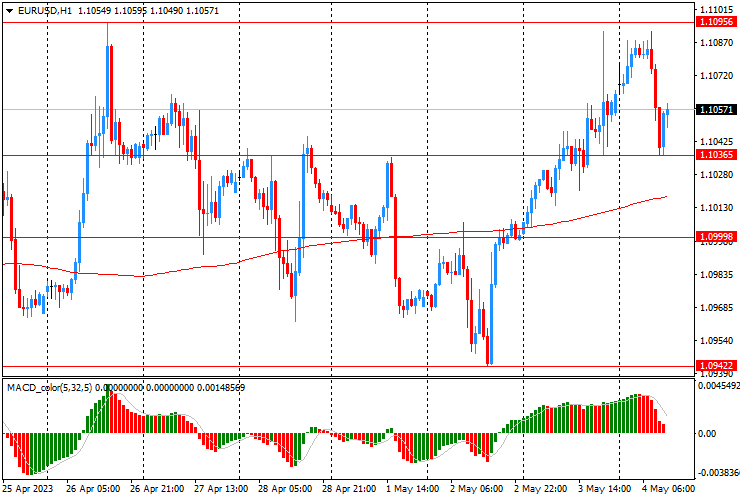Screen dimensions: 740x500
Task: Click the 1.09685 price scale value
Action: tap(717, 308)
